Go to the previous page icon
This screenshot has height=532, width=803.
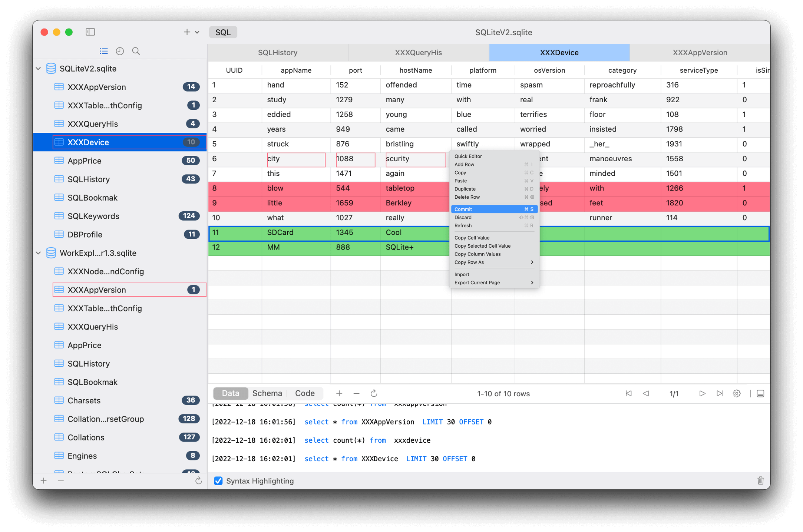[x=646, y=393]
